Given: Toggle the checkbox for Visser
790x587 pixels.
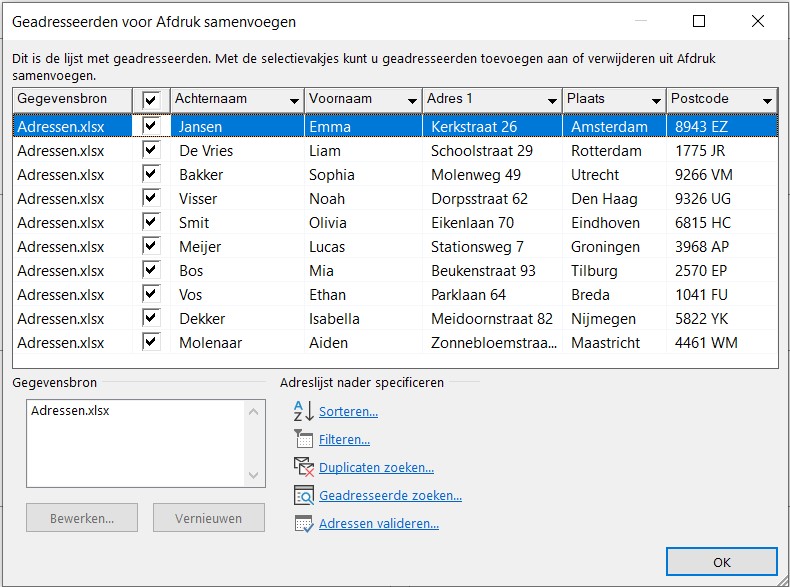Looking at the screenshot, I should pyautogui.click(x=151, y=198).
